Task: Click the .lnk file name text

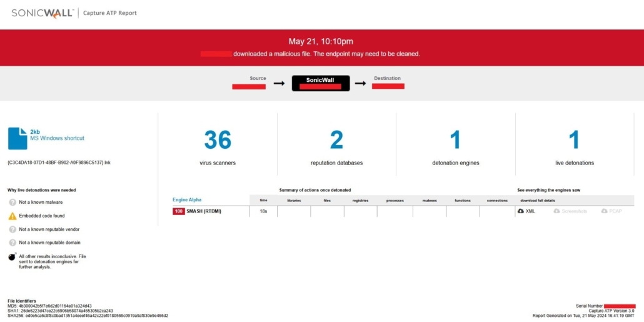Action: (x=59, y=163)
